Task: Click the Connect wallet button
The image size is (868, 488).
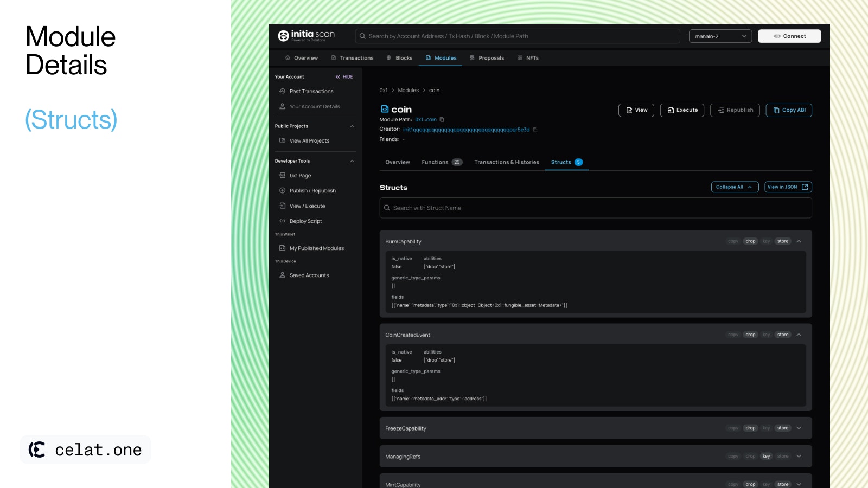Action: click(x=789, y=36)
